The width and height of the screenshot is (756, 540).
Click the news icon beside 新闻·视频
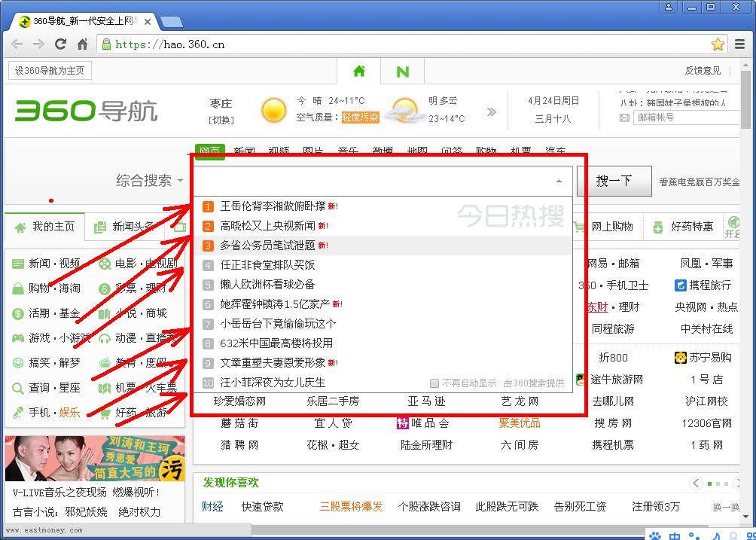coord(18,264)
